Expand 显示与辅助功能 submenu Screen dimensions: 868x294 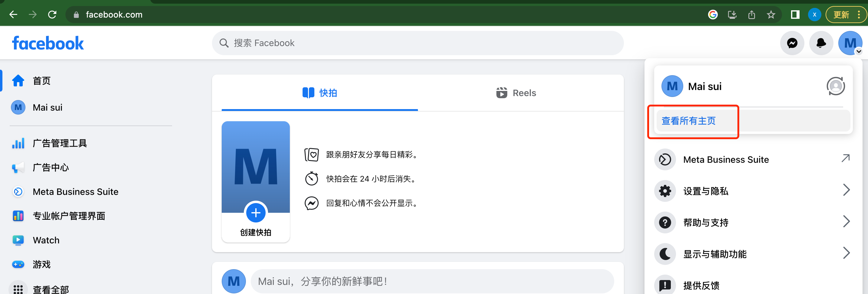point(753,254)
